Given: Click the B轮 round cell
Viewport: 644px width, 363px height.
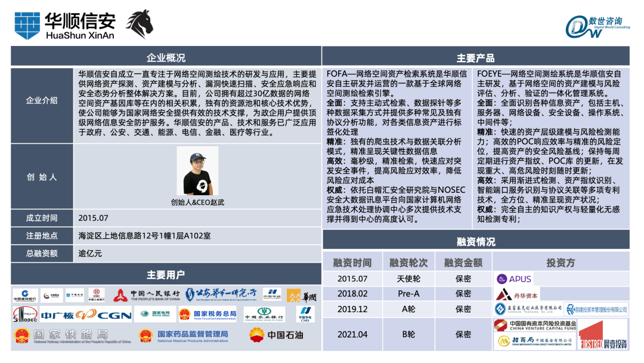Looking at the screenshot, I should [x=408, y=334].
